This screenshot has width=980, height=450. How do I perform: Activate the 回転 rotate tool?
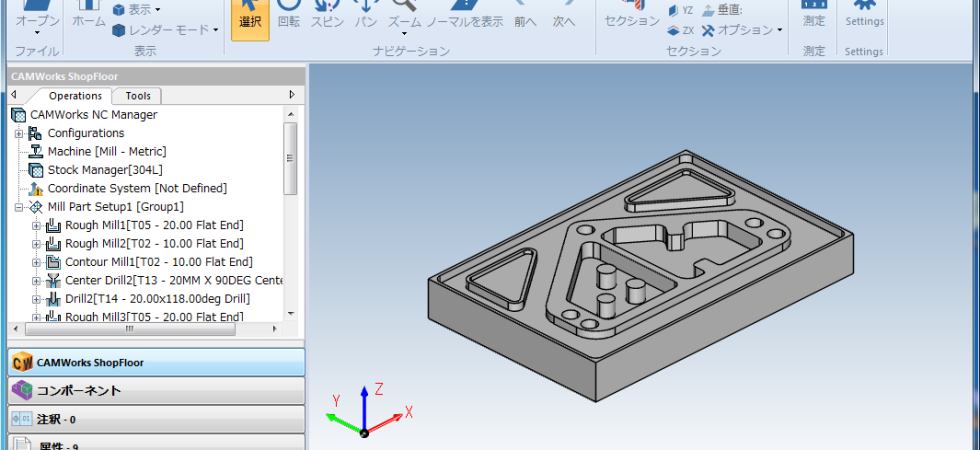point(288,18)
